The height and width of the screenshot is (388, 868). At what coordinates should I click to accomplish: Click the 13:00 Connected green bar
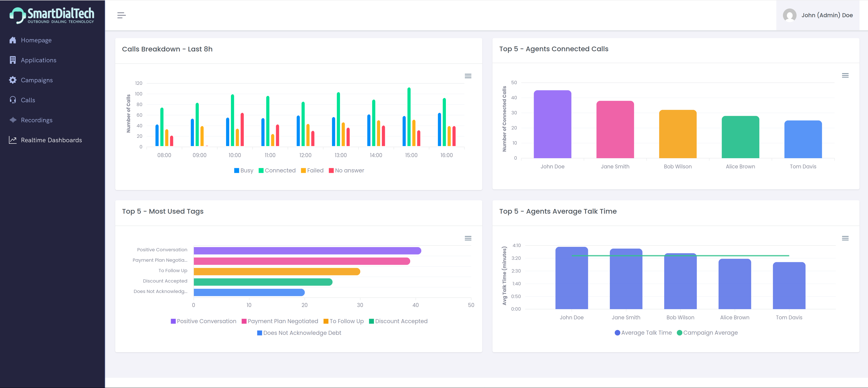338,119
